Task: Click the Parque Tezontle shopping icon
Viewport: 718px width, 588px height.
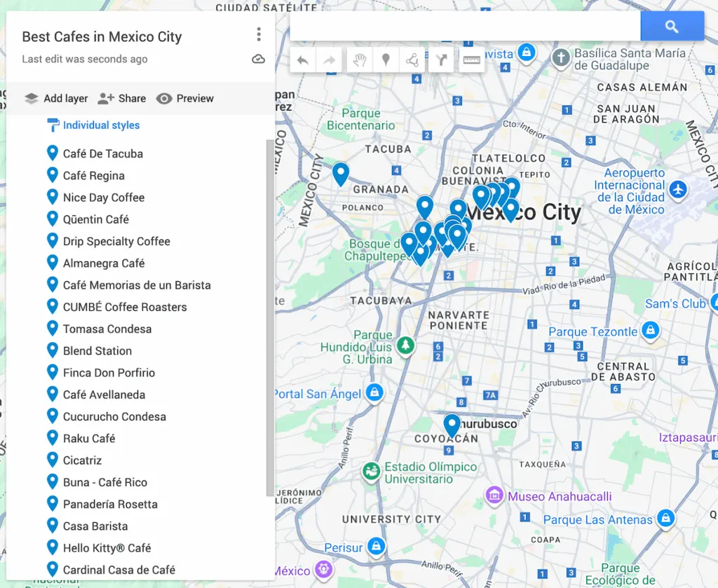Action: [x=650, y=330]
